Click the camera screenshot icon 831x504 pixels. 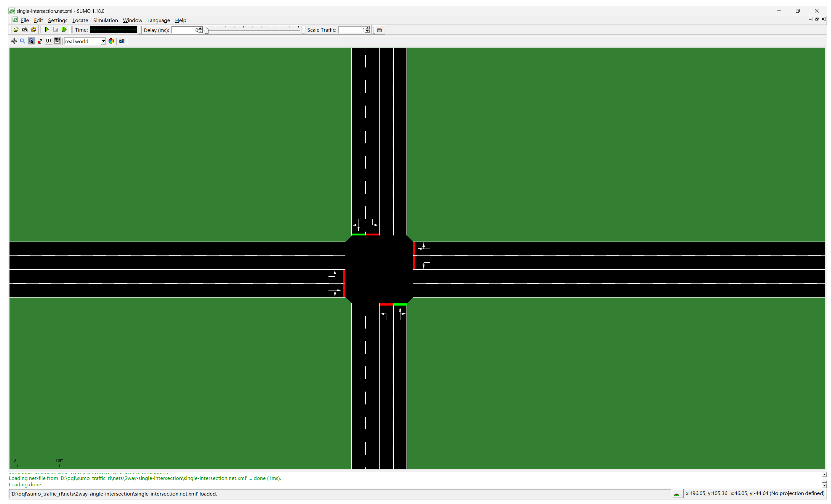122,41
